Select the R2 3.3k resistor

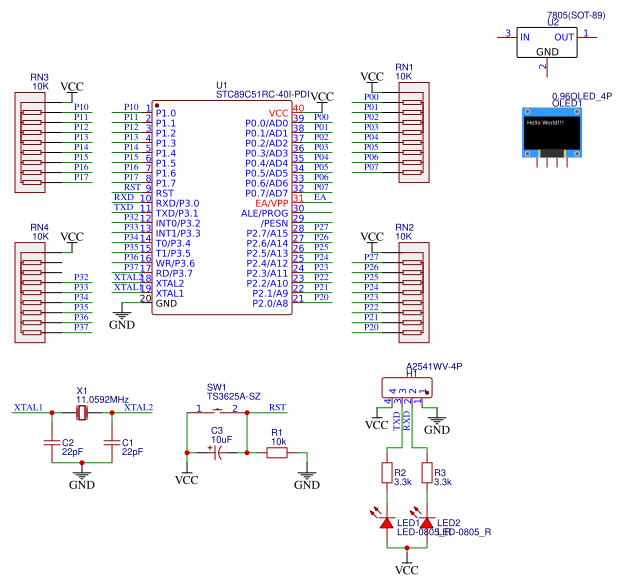[x=387, y=473]
